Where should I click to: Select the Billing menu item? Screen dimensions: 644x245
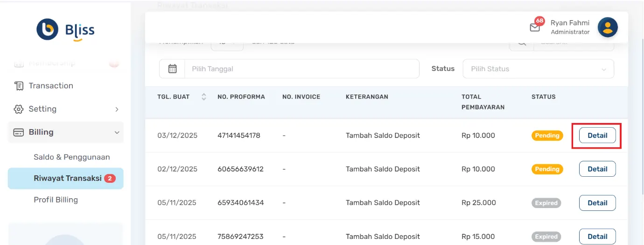click(x=66, y=132)
